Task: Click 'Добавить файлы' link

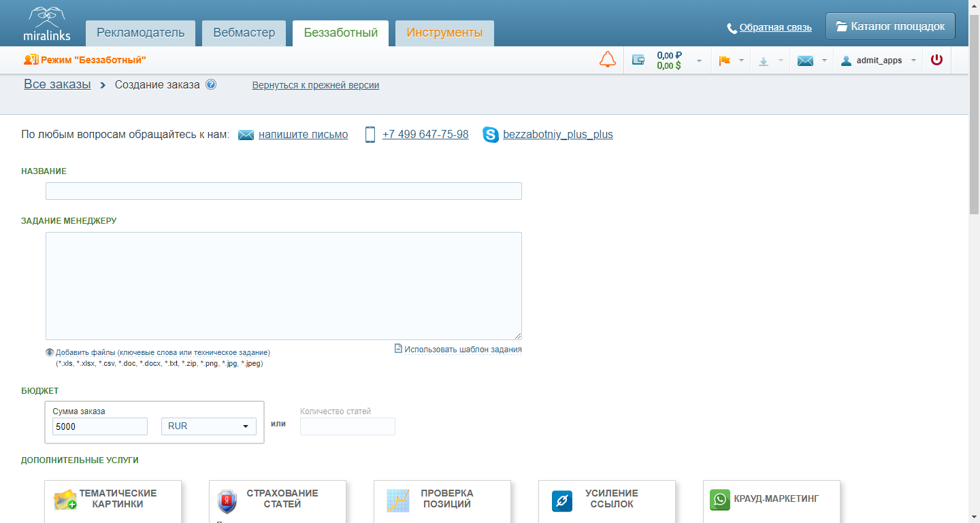Action: tap(163, 353)
